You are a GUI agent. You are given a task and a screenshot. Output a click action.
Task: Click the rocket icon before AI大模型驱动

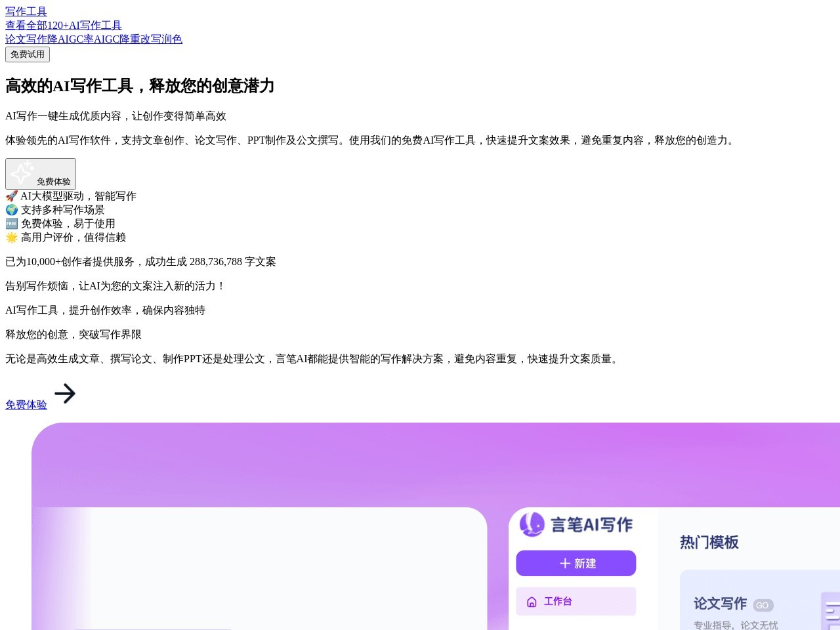[11, 196]
